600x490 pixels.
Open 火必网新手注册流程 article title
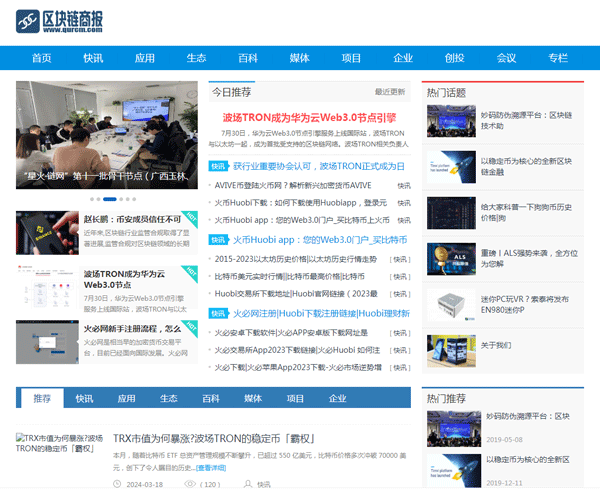tap(132, 329)
